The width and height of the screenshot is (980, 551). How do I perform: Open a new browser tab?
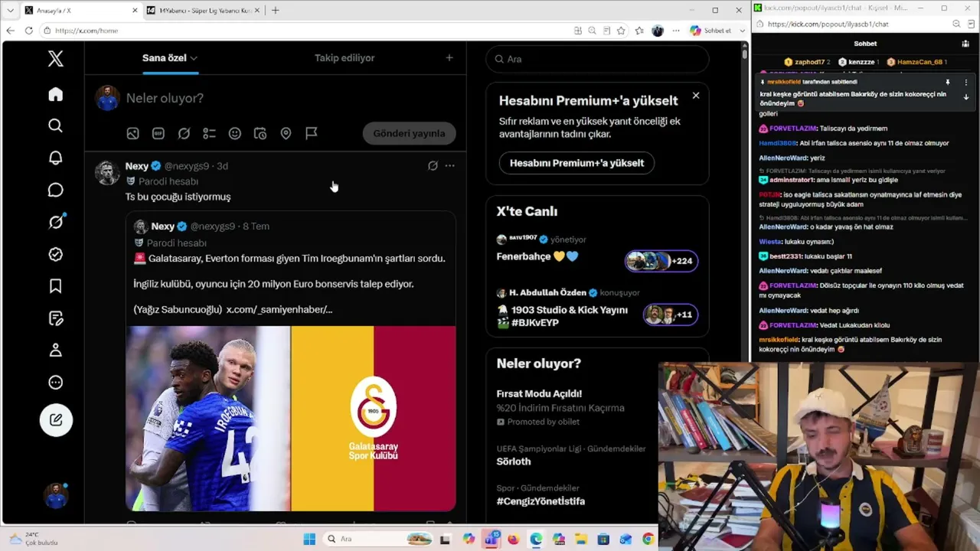point(275,10)
